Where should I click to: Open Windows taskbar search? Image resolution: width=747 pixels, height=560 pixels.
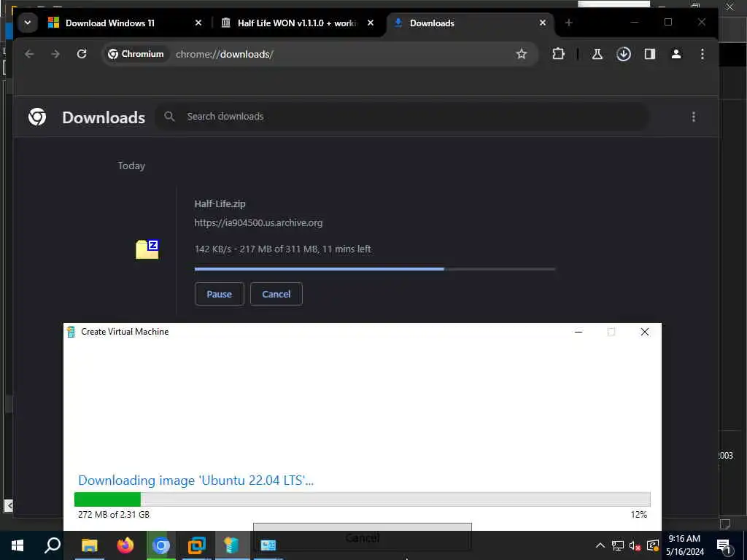click(53, 545)
